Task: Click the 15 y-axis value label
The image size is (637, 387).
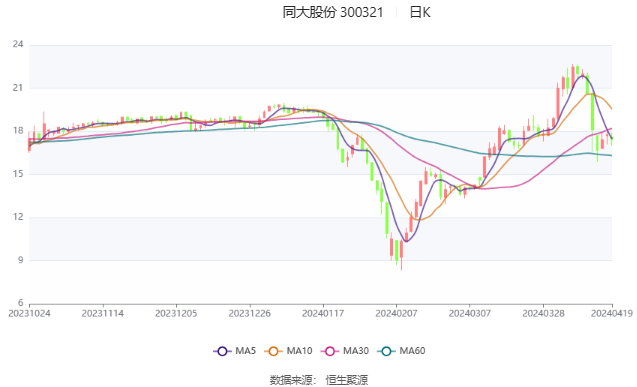Action: (18, 174)
